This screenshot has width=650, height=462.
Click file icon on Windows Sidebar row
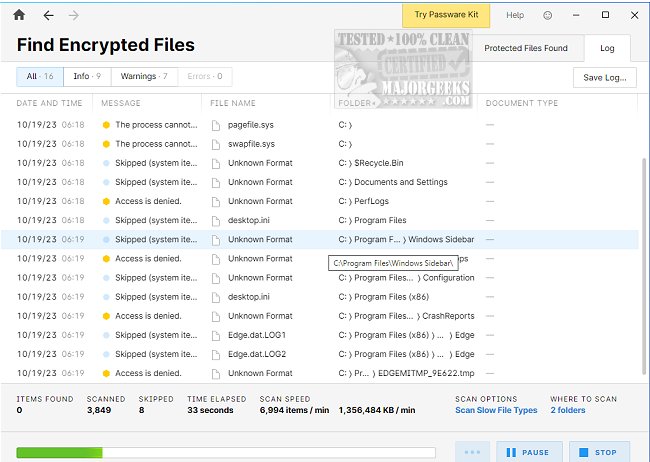[x=216, y=240]
